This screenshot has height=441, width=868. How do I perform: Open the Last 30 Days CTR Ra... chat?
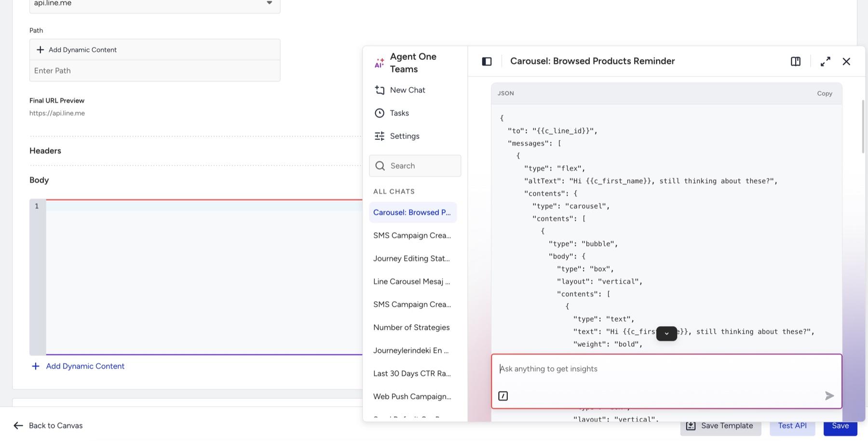point(413,373)
